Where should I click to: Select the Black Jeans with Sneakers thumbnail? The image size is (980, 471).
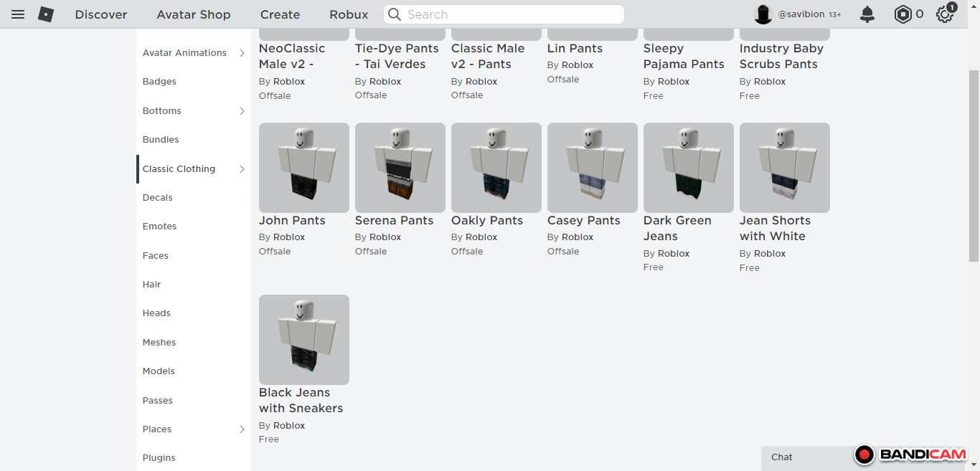(304, 340)
